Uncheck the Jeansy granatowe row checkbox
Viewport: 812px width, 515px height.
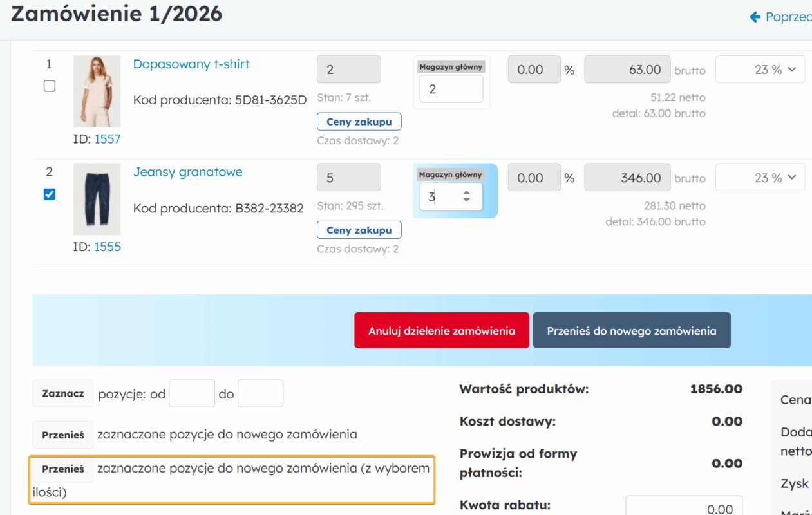coord(50,194)
